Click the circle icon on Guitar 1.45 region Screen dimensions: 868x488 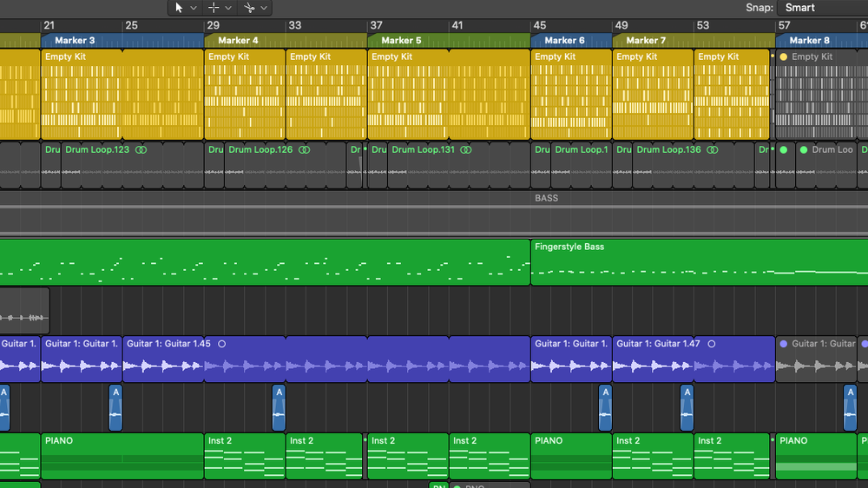[x=221, y=344]
